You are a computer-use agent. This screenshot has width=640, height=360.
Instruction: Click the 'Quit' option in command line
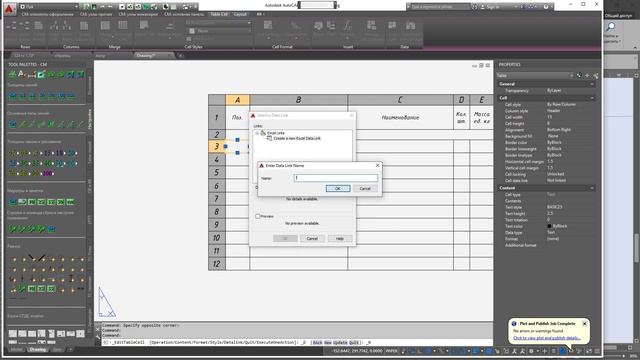pyautogui.click(x=354, y=343)
